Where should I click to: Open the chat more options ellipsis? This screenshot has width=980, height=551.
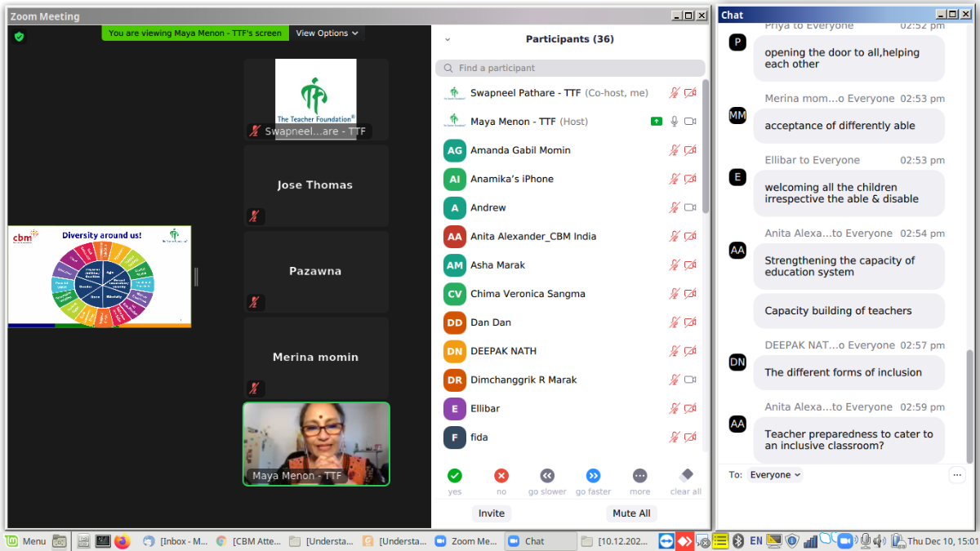pos(956,474)
